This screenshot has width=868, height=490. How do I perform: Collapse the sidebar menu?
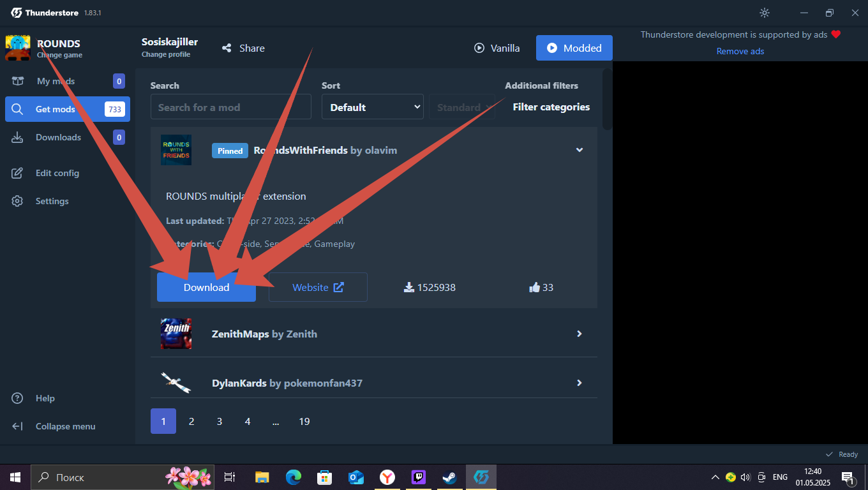[67, 426]
